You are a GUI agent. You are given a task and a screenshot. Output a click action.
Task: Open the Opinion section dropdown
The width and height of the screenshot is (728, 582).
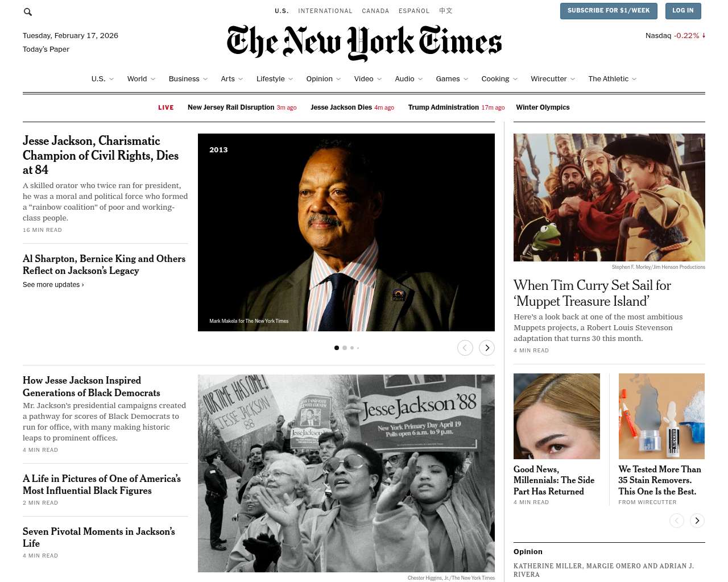click(338, 79)
